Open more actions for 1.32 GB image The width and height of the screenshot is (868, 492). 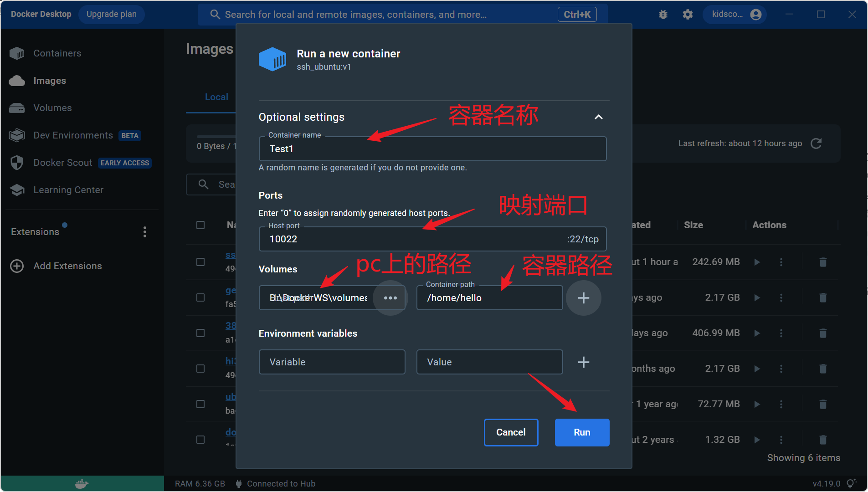[x=781, y=440]
